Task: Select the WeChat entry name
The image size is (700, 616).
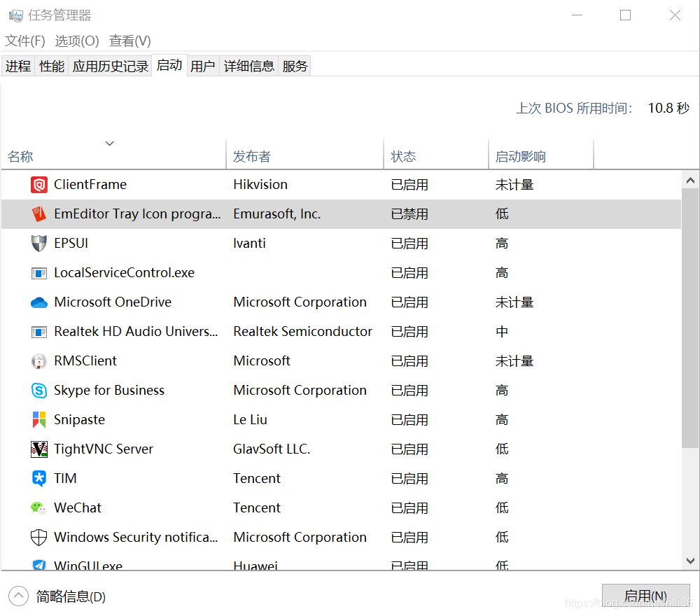Action: coord(78,508)
